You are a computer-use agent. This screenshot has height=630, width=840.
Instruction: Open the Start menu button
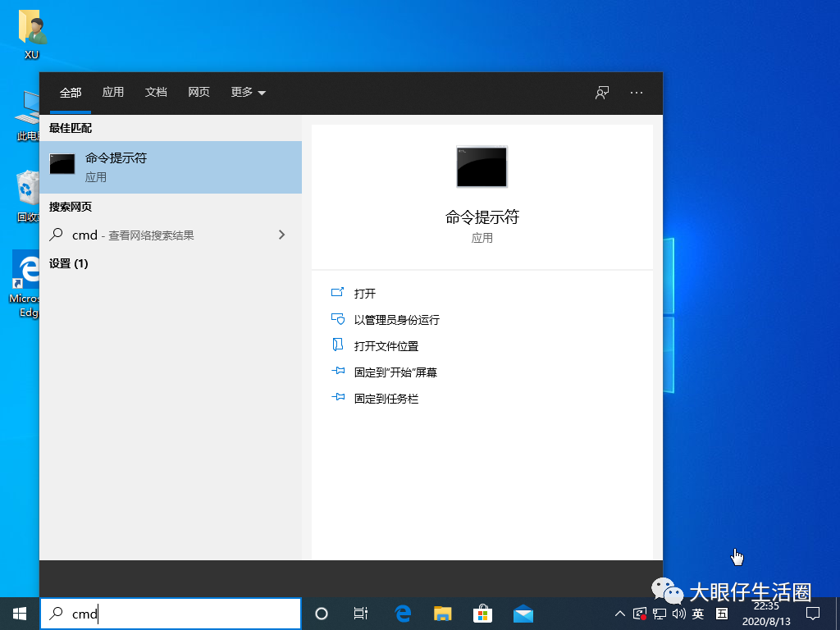point(18,613)
